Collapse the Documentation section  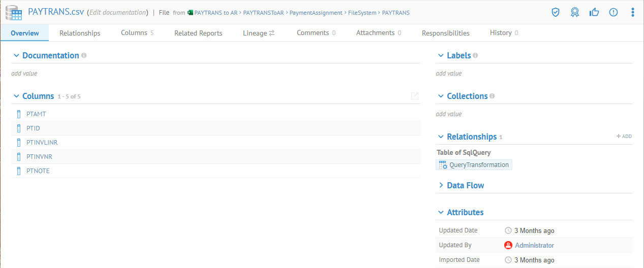tap(16, 55)
